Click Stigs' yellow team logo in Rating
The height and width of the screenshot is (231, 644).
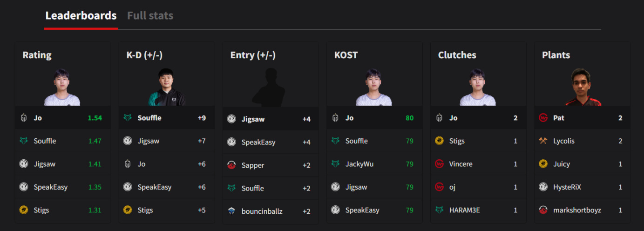pos(24,210)
